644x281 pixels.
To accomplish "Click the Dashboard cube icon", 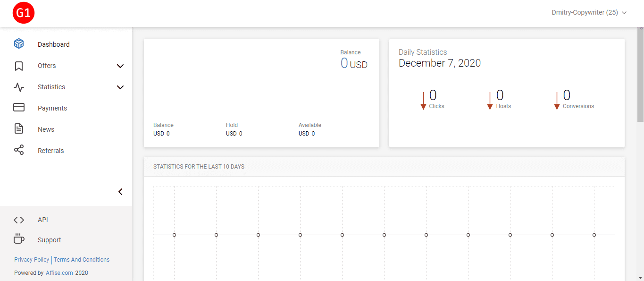I will pyautogui.click(x=19, y=44).
